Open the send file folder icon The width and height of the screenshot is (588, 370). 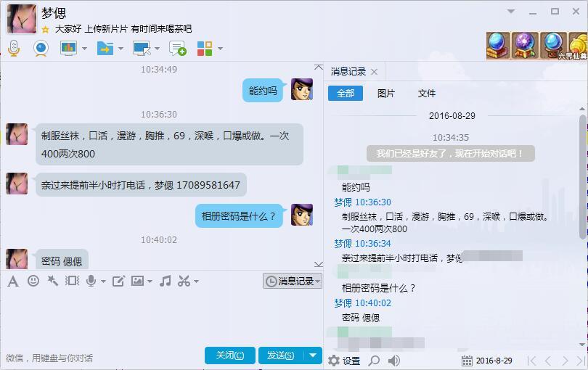105,49
